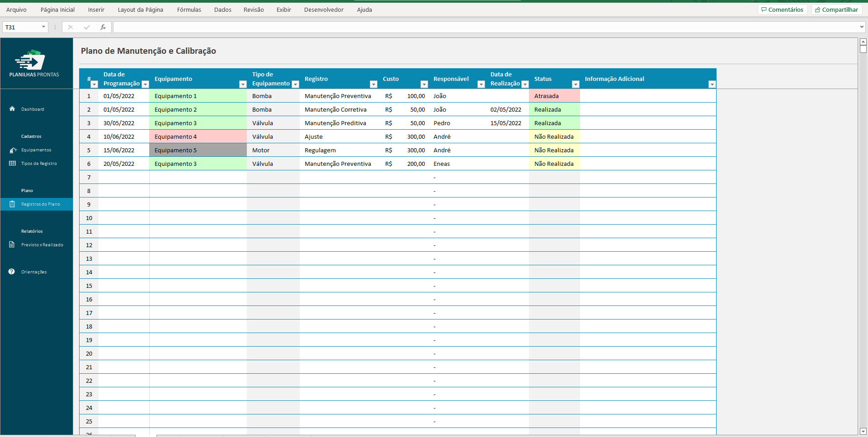Click the Compartilhar button
This screenshot has width=868, height=437.
tap(836, 9)
